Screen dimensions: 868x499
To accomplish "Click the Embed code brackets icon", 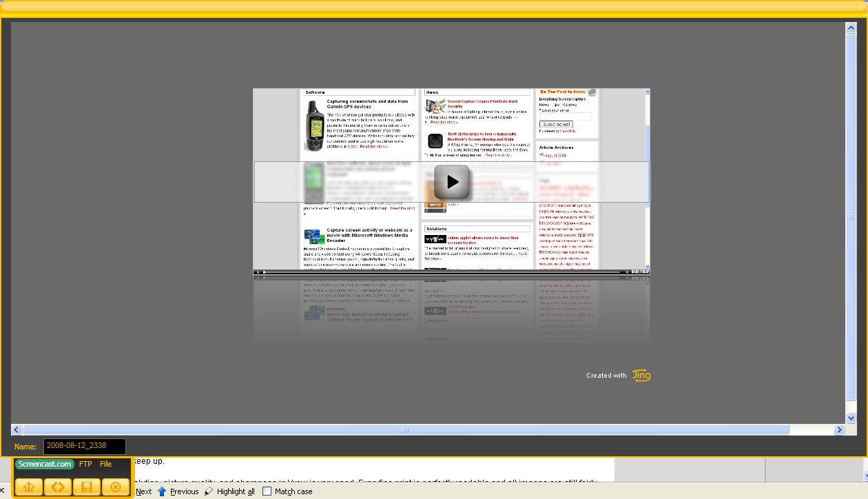I will pyautogui.click(x=58, y=487).
